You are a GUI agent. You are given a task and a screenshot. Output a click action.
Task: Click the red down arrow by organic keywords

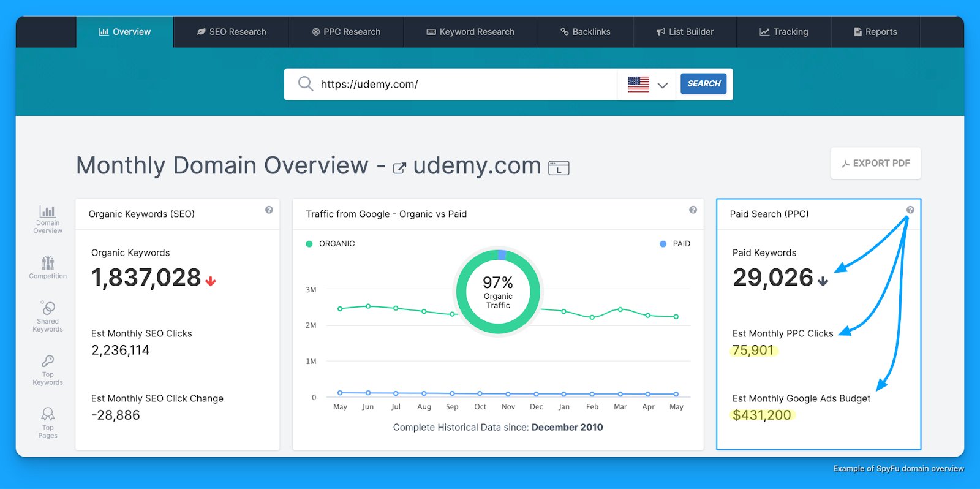click(x=211, y=281)
